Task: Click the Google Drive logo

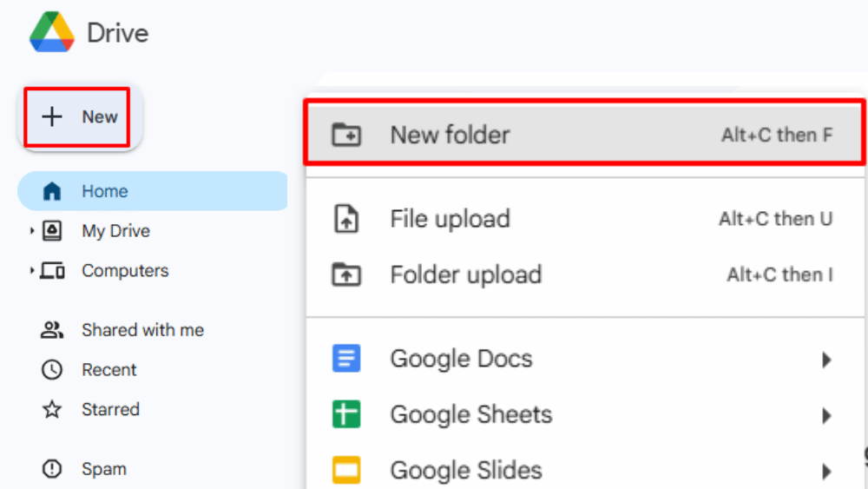Action: pyautogui.click(x=52, y=32)
